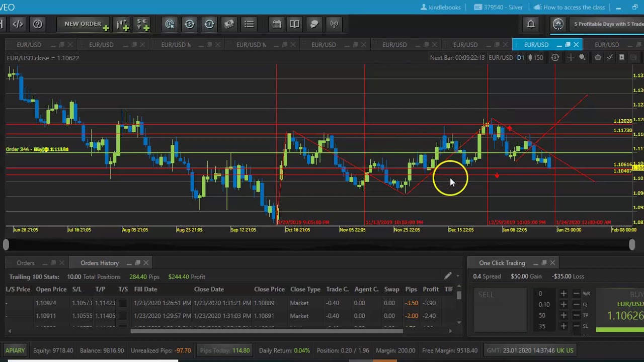Open the notifications bell icon
Image resolution: width=644 pixels, height=362 pixels.
click(531, 24)
